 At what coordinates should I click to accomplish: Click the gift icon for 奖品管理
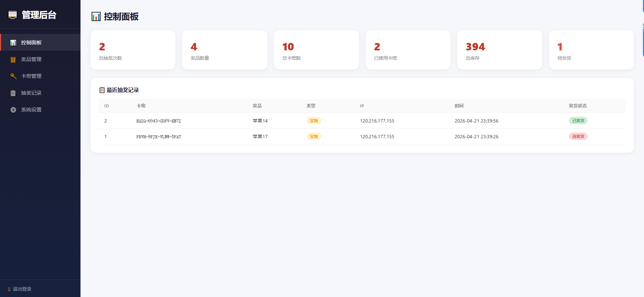[x=13, y=59]
